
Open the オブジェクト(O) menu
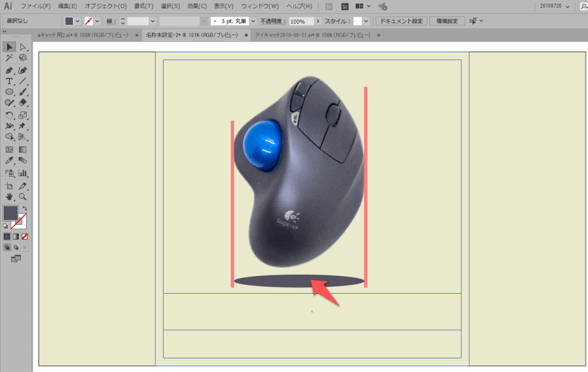pos(106,7)
